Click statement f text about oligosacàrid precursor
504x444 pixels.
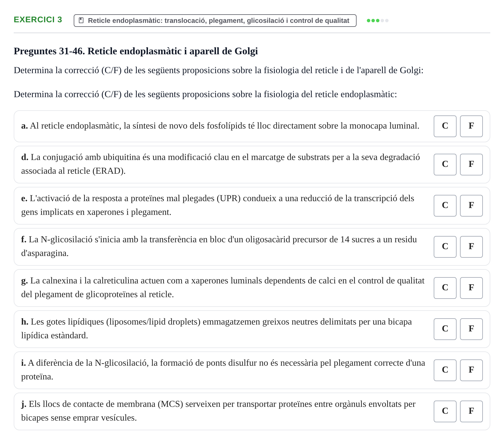pyautogui.click(x=219, y=246)
